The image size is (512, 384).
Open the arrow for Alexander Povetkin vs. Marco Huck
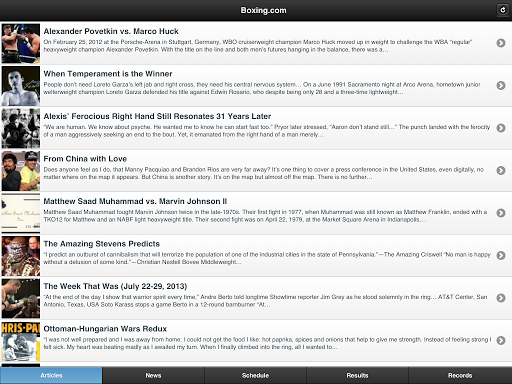tap(501, 43)
